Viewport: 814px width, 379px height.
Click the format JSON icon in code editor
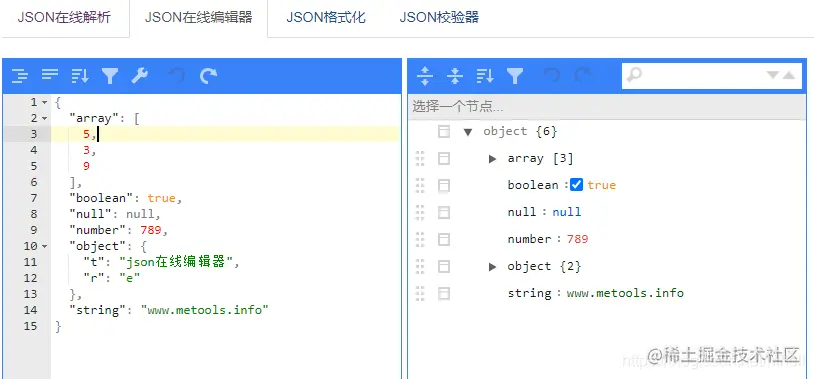tap(20, 76)
